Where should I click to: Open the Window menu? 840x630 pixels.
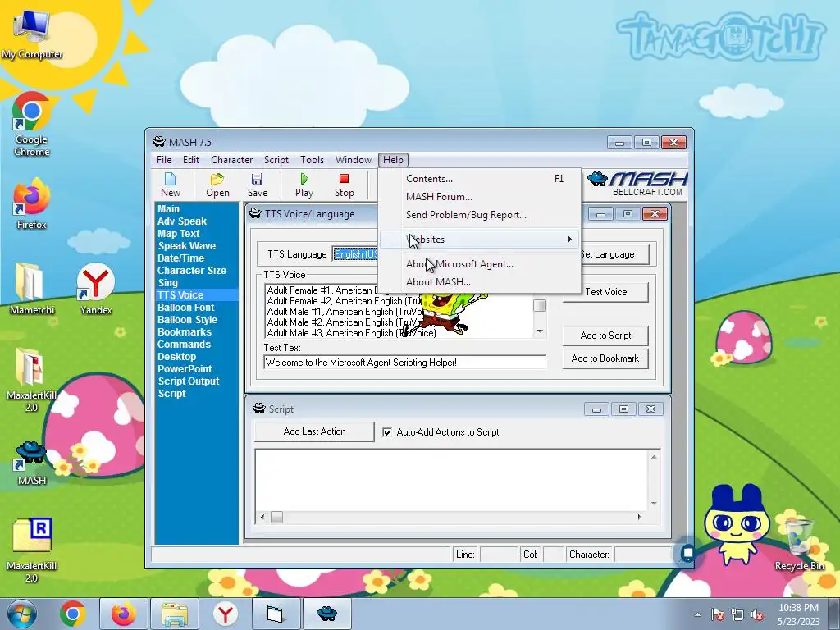353,160
